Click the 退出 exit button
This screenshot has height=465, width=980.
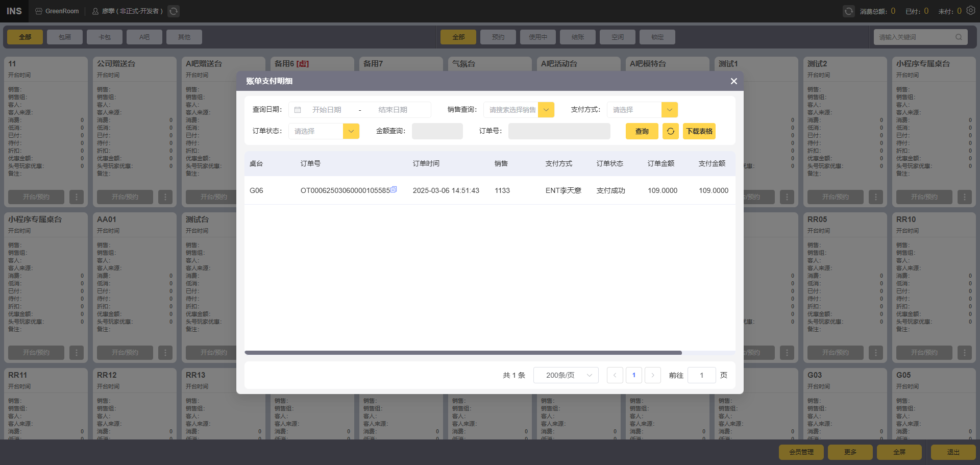[953, 452]
